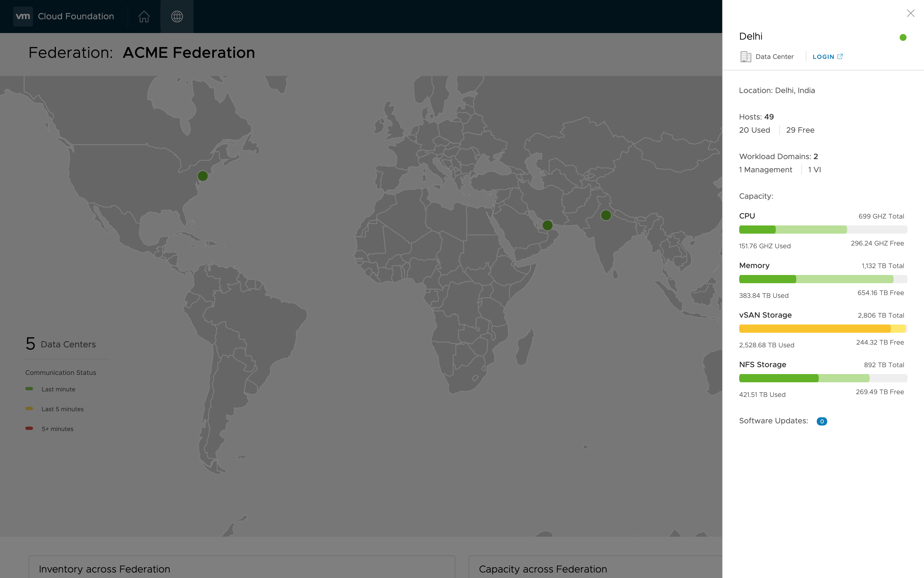Click the Memory capacity bar
The image size is (924, 578).
click(823, 279)
